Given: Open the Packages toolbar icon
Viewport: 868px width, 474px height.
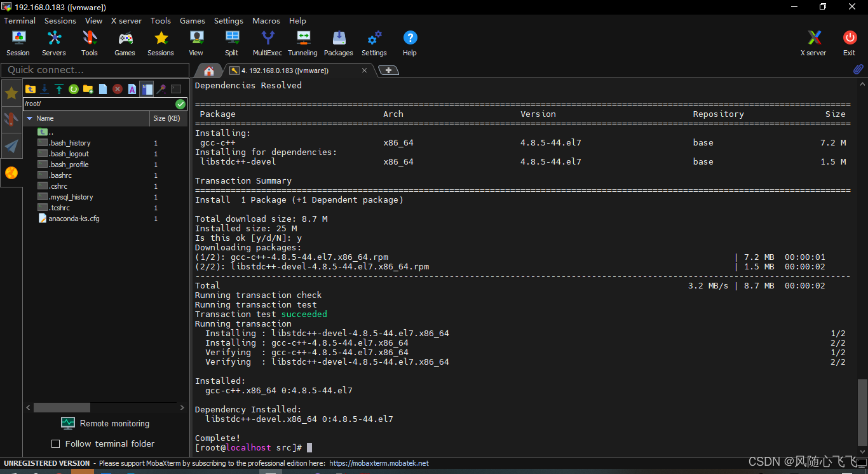Looking at the screenshot, I should [339, 43].
